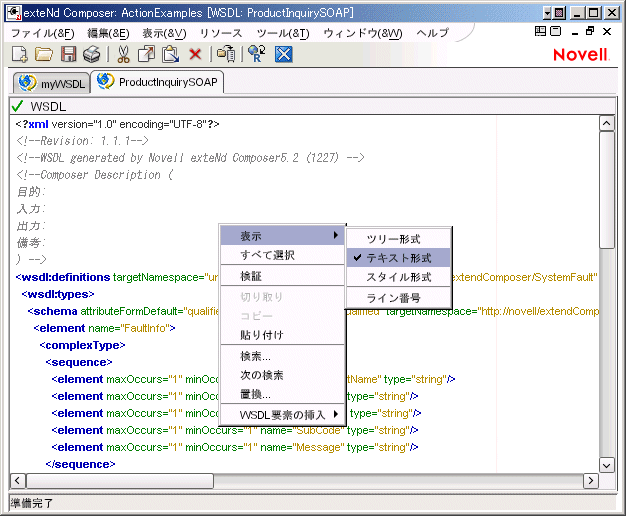Screen dimensions: 626x516
Task: Click the vertical scrollbar thumb
Action: pyautogui.click(x=606, y=190)
